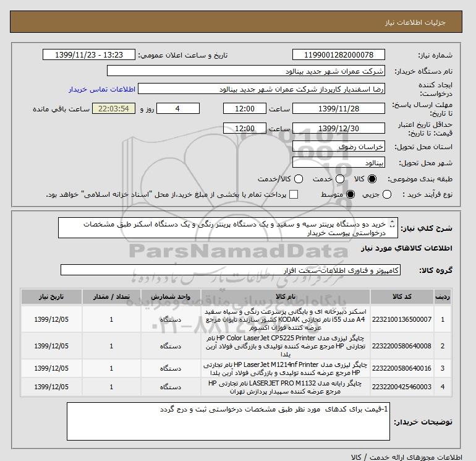Click the remaining time countdown 22:03:54
Viewport: 476px width, 461px height.
(x=114, y=108)
